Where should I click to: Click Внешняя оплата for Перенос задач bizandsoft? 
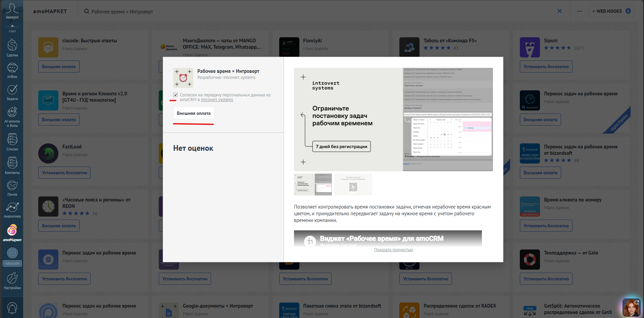540,173
